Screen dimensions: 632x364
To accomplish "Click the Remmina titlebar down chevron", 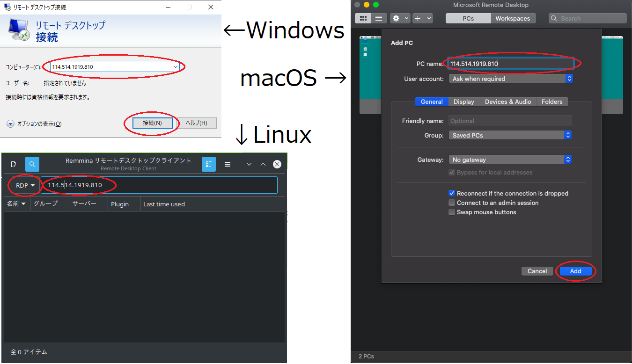I will (249, 164).
